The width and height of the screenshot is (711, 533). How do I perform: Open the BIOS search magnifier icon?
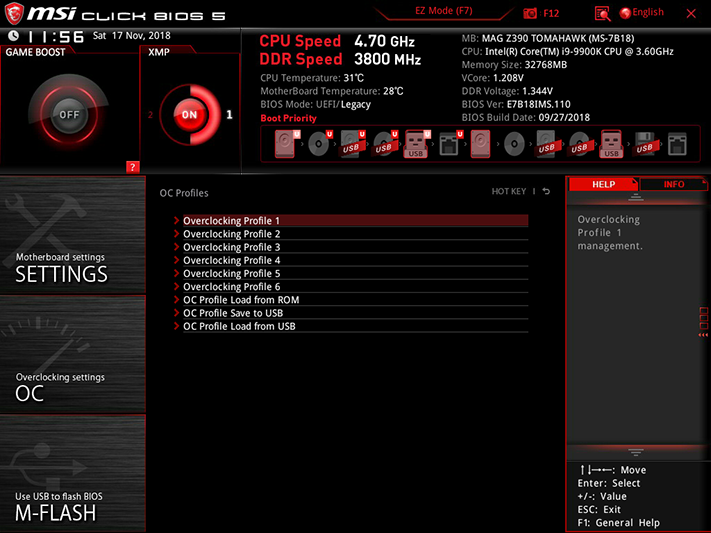coord(602,14)
